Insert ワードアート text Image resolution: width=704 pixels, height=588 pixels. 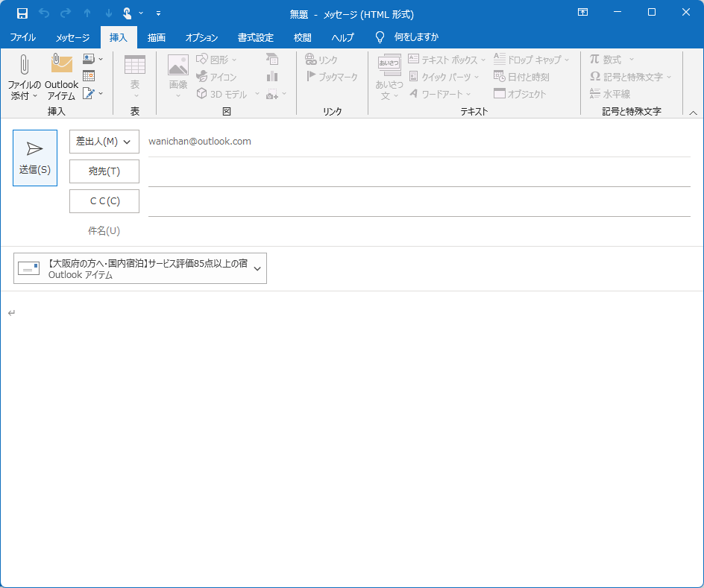439,94
